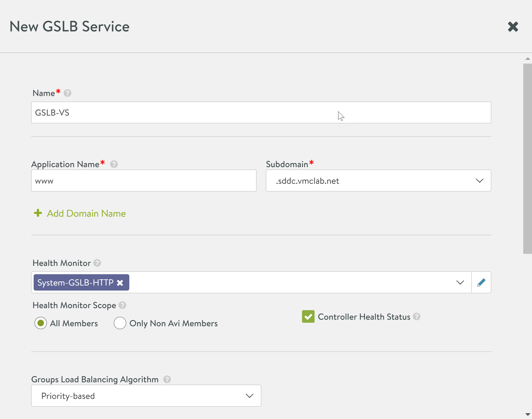The height and width of the screenshot is (419, 532).
Task: Click the Groups Load Balancing Algorithm help icon
Action: pos(167,379)
